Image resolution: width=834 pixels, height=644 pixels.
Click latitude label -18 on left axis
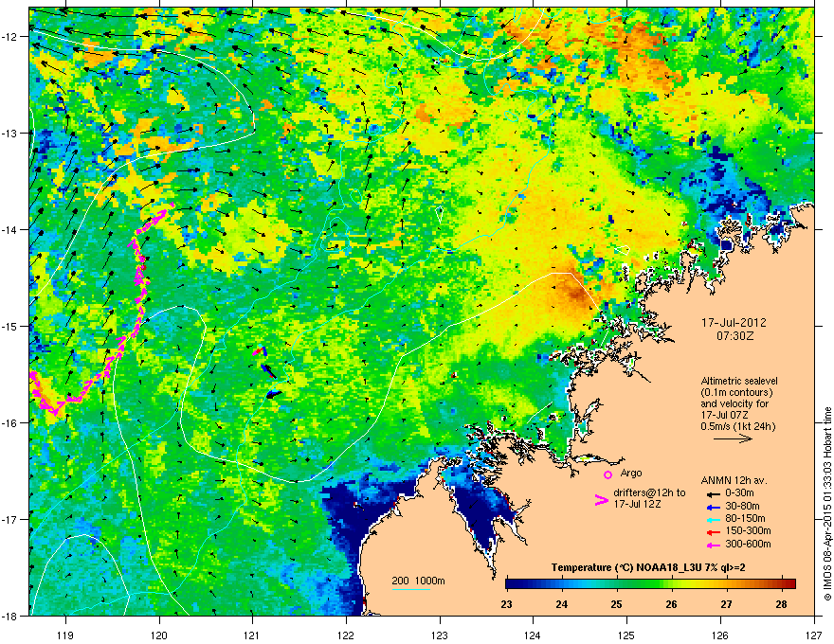coord(9,616)
